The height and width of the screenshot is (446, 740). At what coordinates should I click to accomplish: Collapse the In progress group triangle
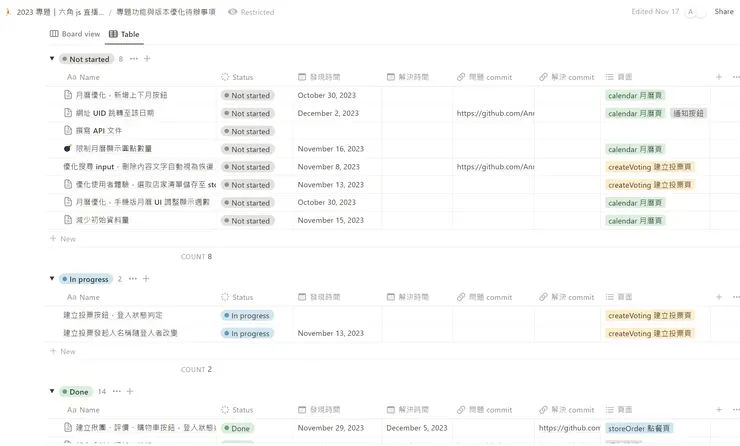tap(52, 278)
